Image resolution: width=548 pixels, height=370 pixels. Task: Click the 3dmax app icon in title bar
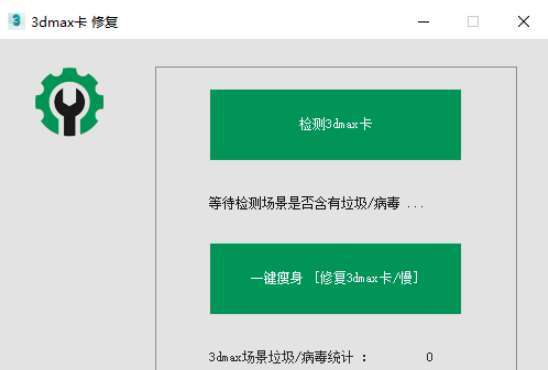coord(16,21)
